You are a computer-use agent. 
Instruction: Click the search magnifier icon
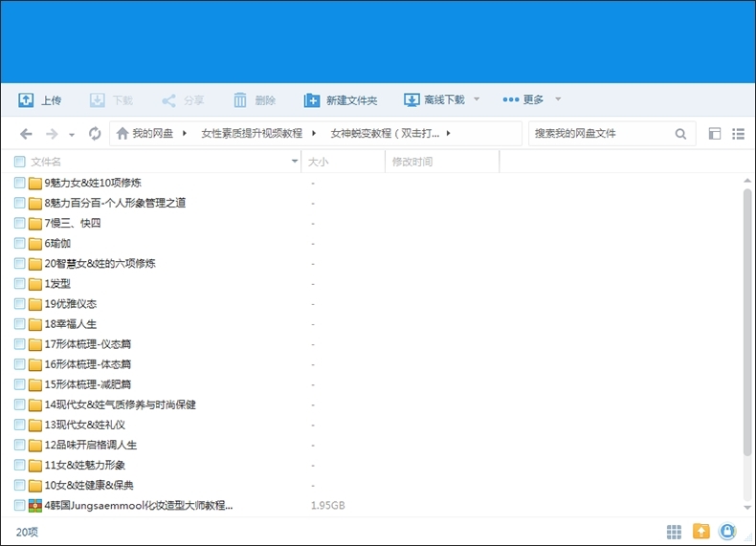pyautogui.click(x=680, y=134)
